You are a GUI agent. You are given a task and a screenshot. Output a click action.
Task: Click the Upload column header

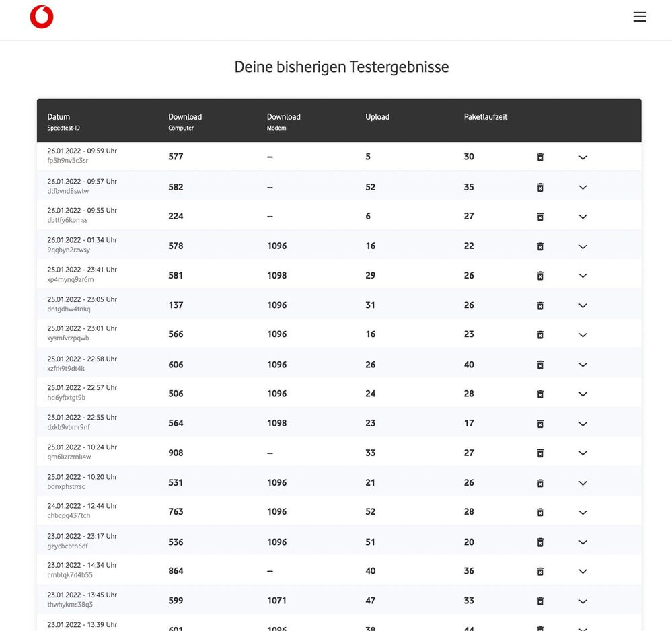[x=377, y=116]
